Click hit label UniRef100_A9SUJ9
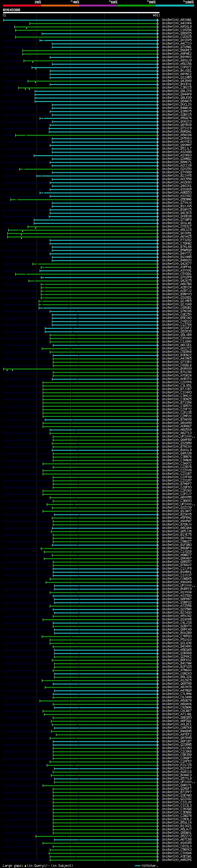 (176, 61)
